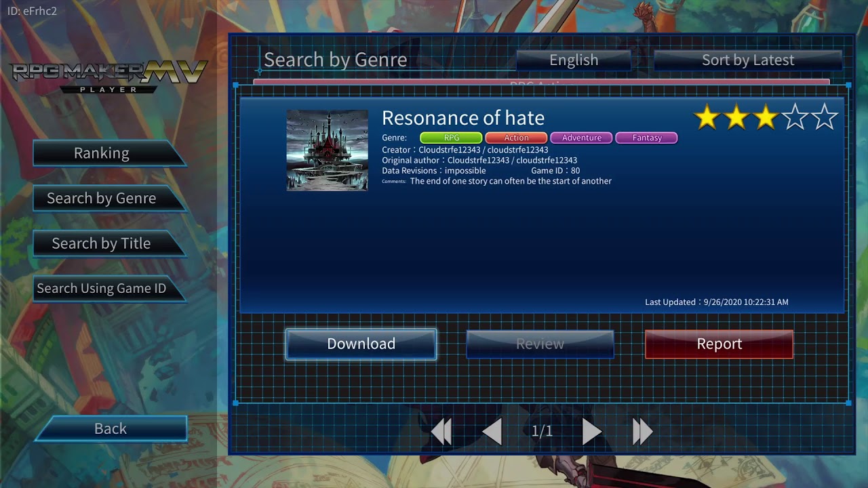Screen dimensions: 868x488
Task: Select the Fantasy genre tag
Action: click(x=646, y=138)
